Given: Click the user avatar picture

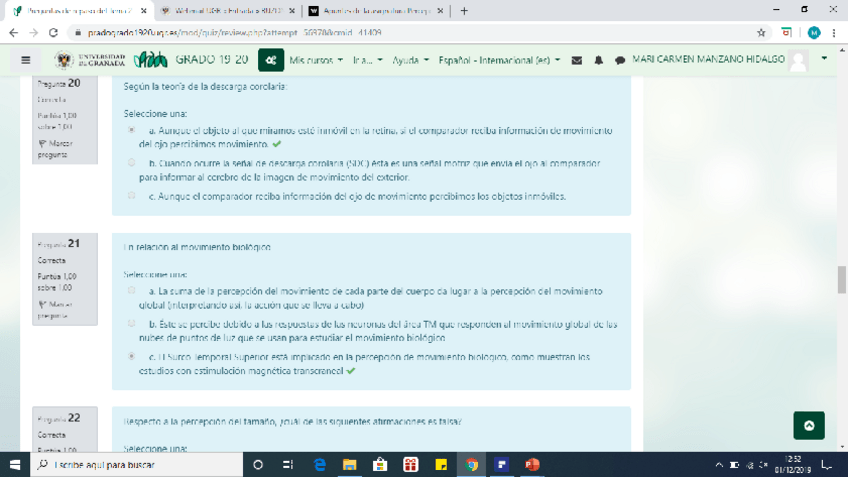Looking at the screenshot, I should click(x=798, y=60).
